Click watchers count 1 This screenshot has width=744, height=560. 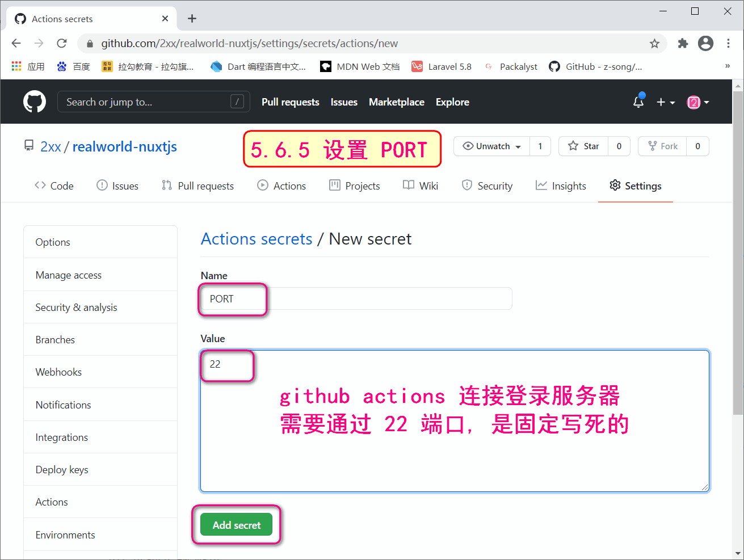[x=540, y=146]
